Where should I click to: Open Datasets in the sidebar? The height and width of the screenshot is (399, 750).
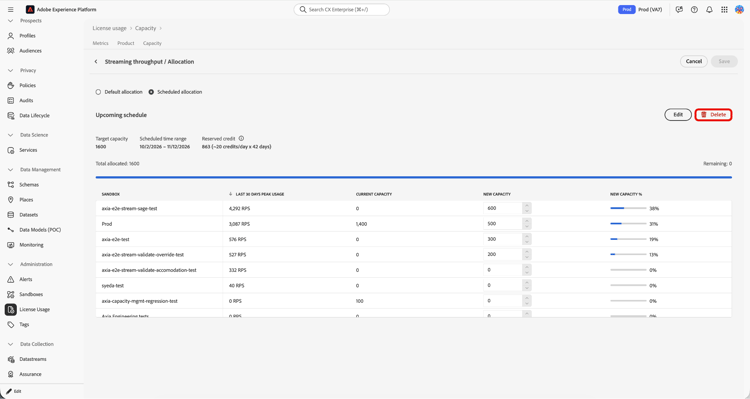[28, 215]
